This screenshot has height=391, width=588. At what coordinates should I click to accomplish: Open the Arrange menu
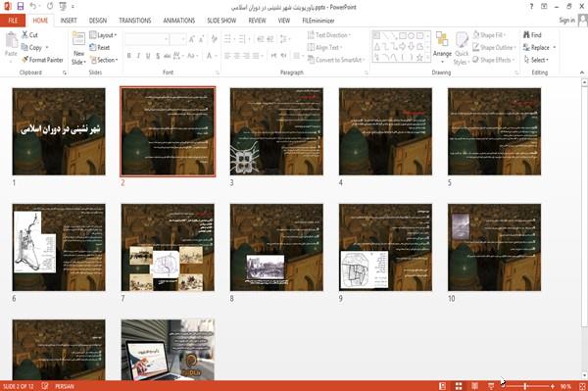click(x=442, y=48)
